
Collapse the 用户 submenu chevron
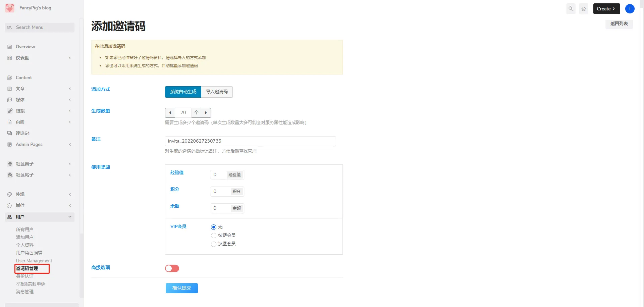pyautogui.click(x=70, y=217)
